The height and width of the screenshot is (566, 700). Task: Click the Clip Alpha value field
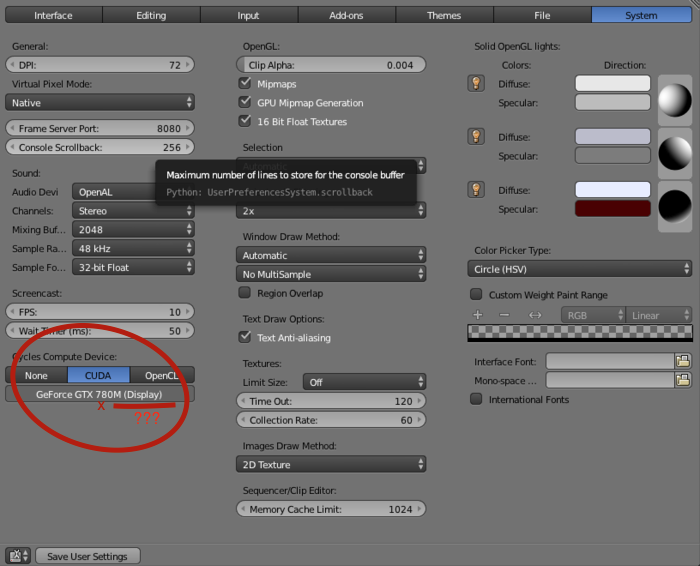[x=331, y=65]
